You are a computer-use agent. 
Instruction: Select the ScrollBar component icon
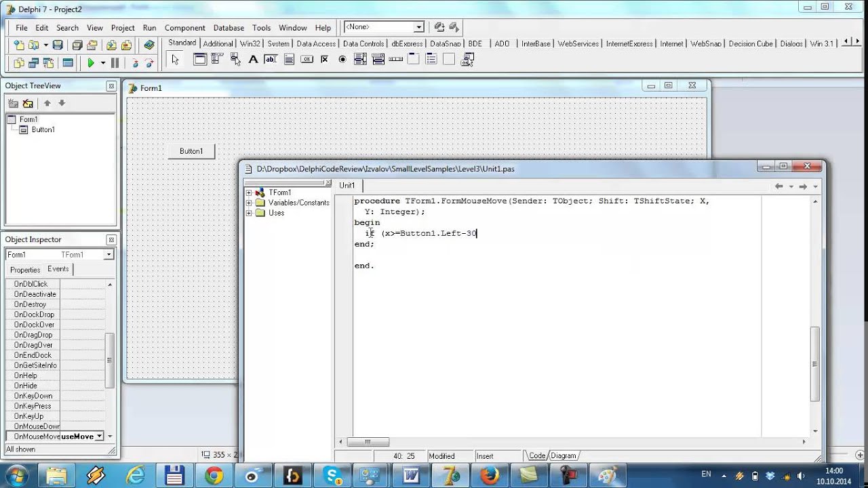click(395, 60)
